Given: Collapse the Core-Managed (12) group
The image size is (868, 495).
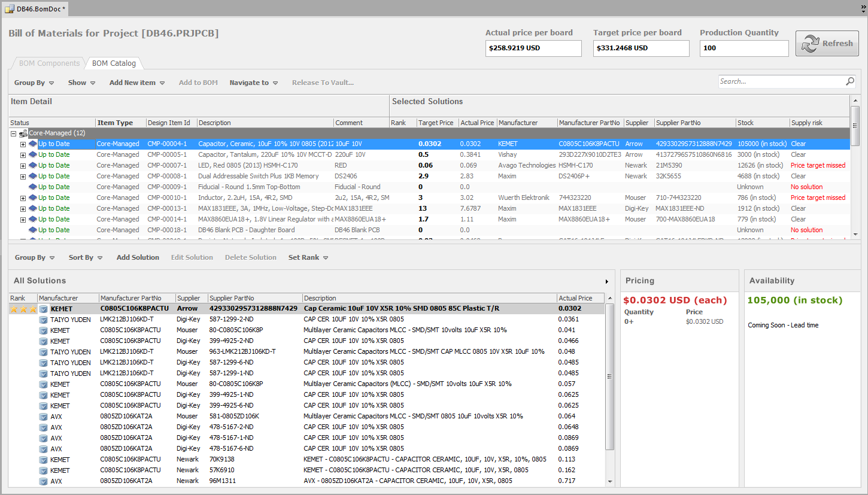Looking at the screenshot, I should tap(14, 133).
